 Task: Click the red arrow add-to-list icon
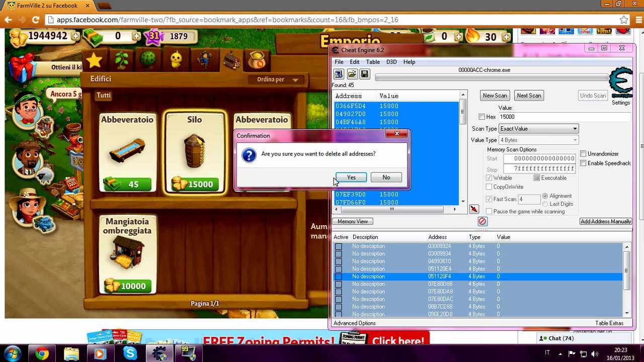474,209
